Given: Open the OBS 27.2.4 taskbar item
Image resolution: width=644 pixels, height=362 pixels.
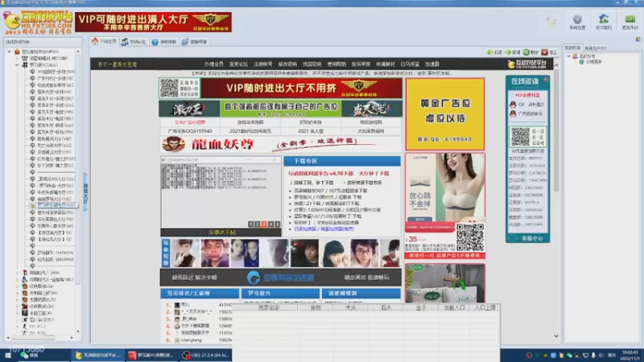Looking at the screenshot, I should tap(206, 355).
